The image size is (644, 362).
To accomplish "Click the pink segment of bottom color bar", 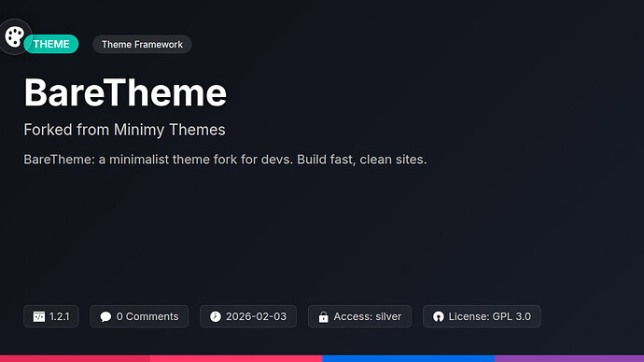I will 236,358.
